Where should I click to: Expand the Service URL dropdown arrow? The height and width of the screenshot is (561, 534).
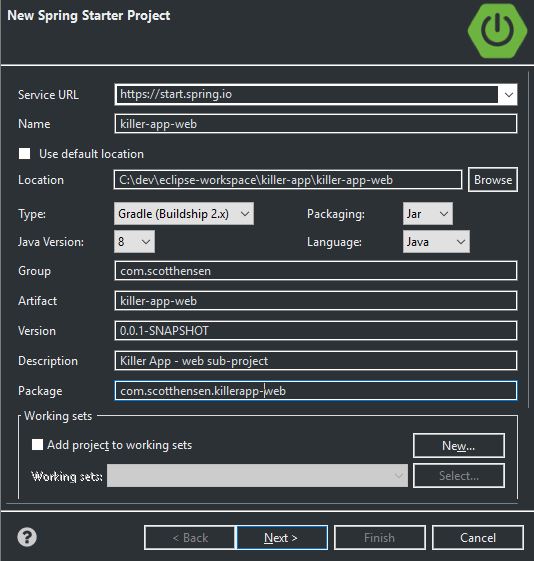pos(509,94)
